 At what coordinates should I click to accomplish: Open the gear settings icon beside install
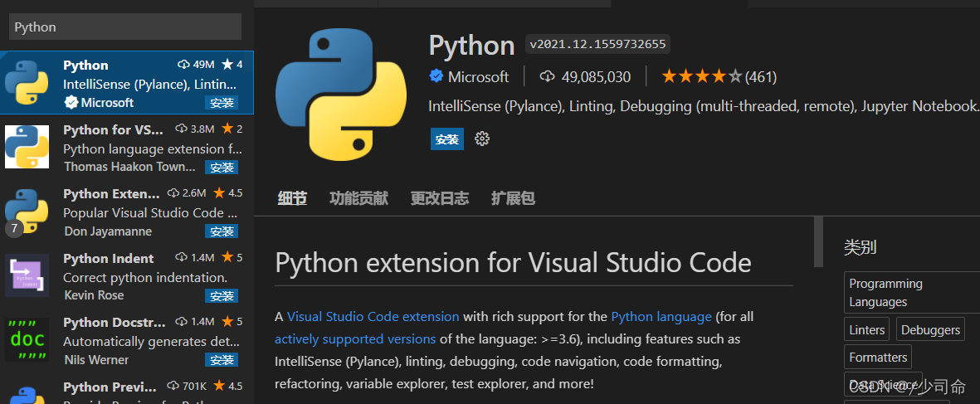coord(482,139)
